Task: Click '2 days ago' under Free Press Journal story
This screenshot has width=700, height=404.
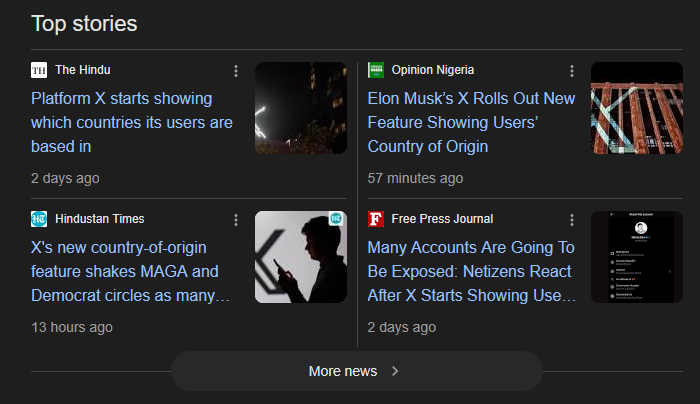Action: coord(401,327)
